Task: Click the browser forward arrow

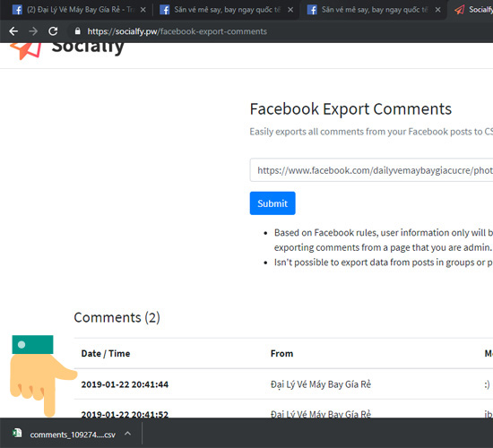Action: tap(33, 31)
